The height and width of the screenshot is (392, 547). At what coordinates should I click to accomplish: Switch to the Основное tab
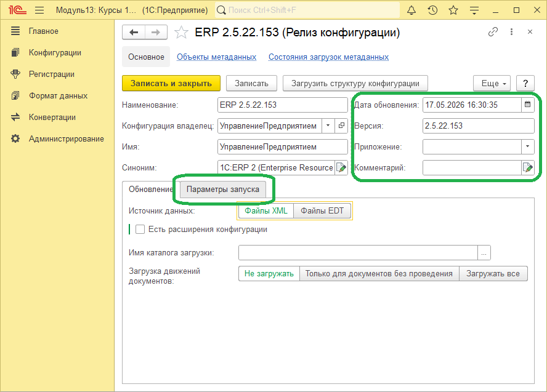146,57
